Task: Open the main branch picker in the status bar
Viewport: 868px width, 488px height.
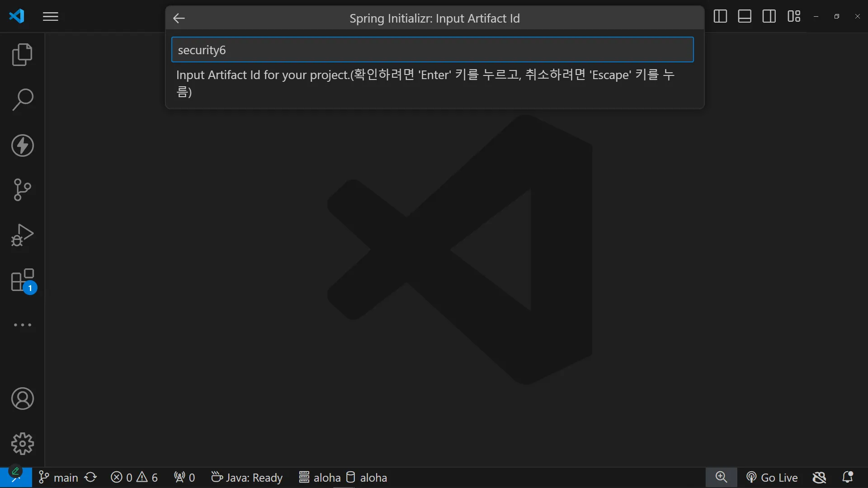Action: [59, 478]
